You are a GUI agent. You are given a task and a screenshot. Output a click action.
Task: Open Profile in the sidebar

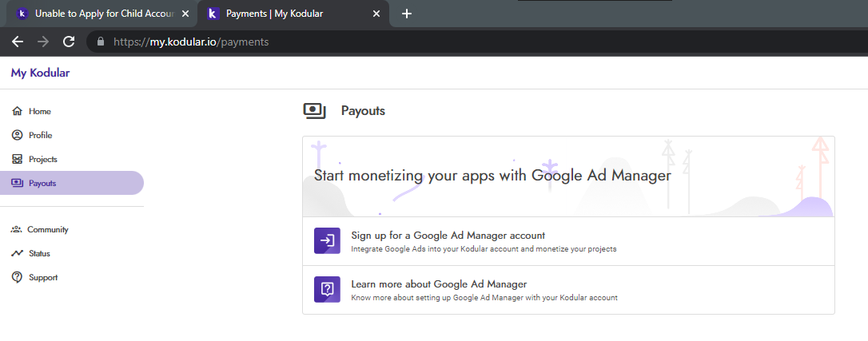[x=72, y=135]
